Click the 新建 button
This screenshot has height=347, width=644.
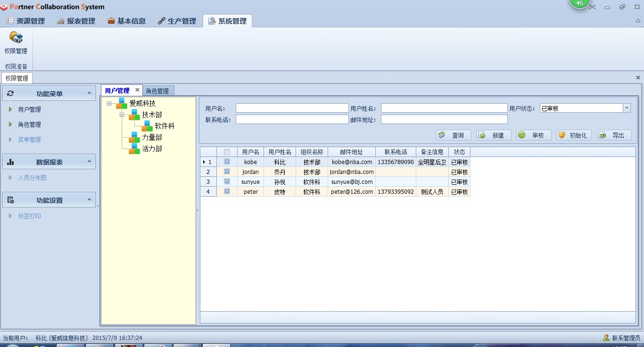pyautogui.click(x=494, y=135)
